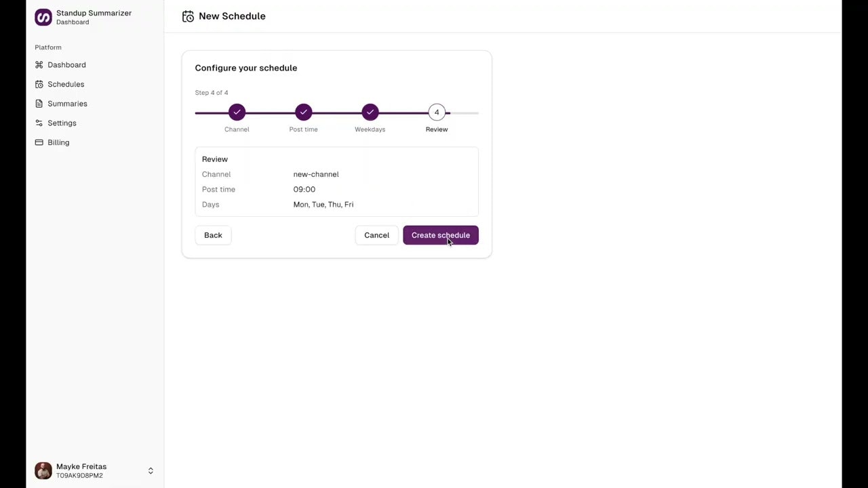Select the Billing credit card icon
The height and width of the screenshot is (488, 868).
39,142
